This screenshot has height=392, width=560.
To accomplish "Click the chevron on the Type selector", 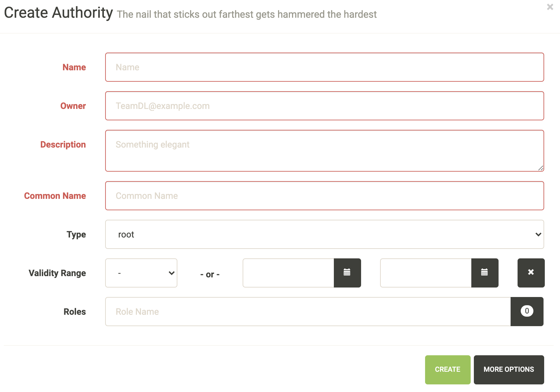I will 538,234.
